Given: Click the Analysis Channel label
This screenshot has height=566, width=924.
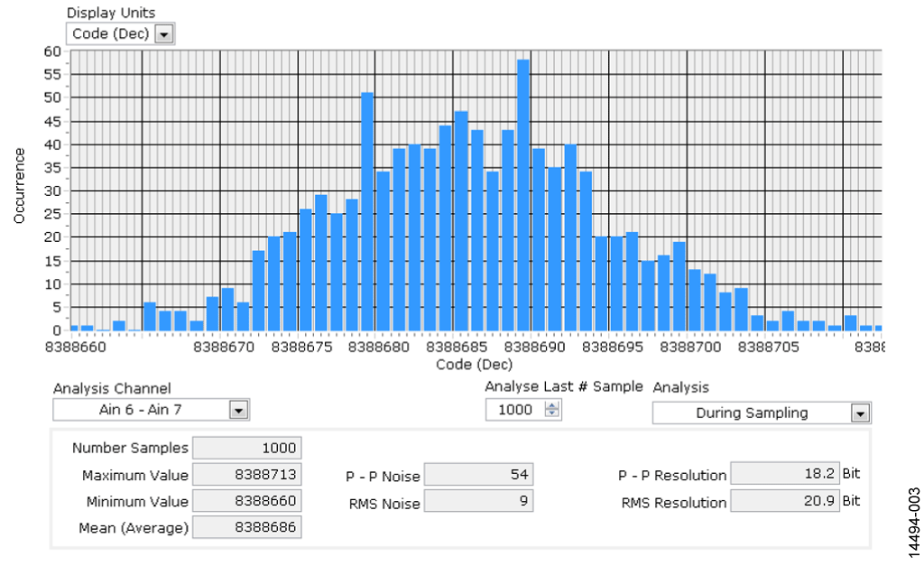Looking at the screenshot, I should tap(112, 388).
